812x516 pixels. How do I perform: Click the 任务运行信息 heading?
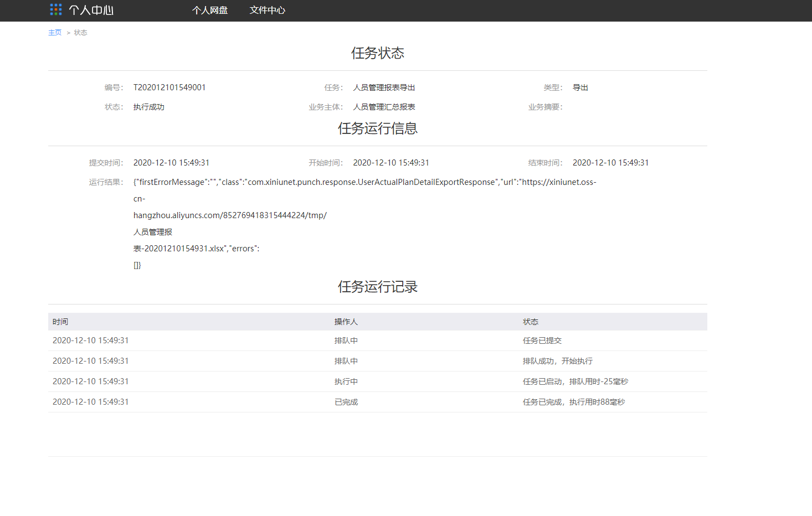(378, 128)
